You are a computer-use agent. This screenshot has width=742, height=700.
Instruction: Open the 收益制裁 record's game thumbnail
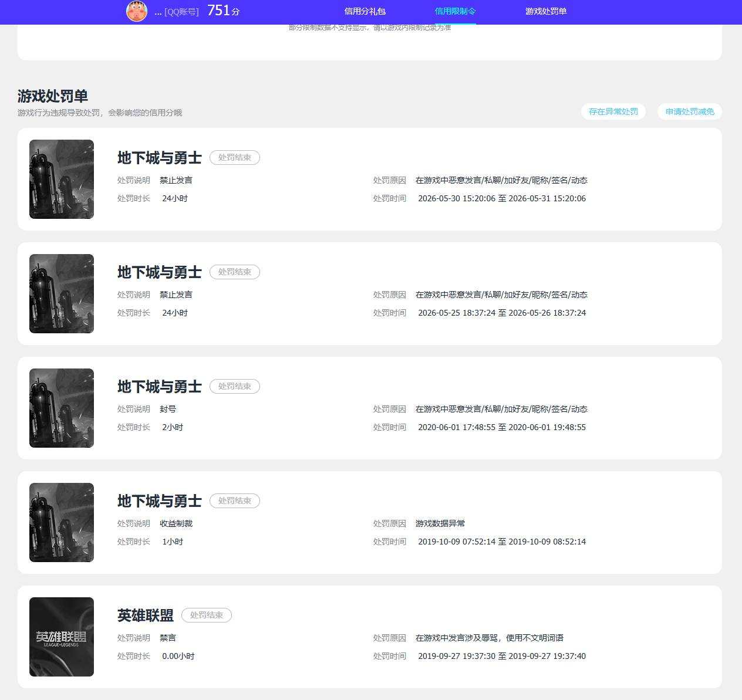(62, 522)
